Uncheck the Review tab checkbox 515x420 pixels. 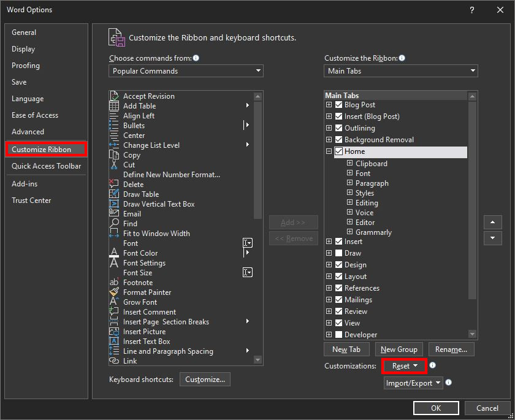(x=338, y=311)
